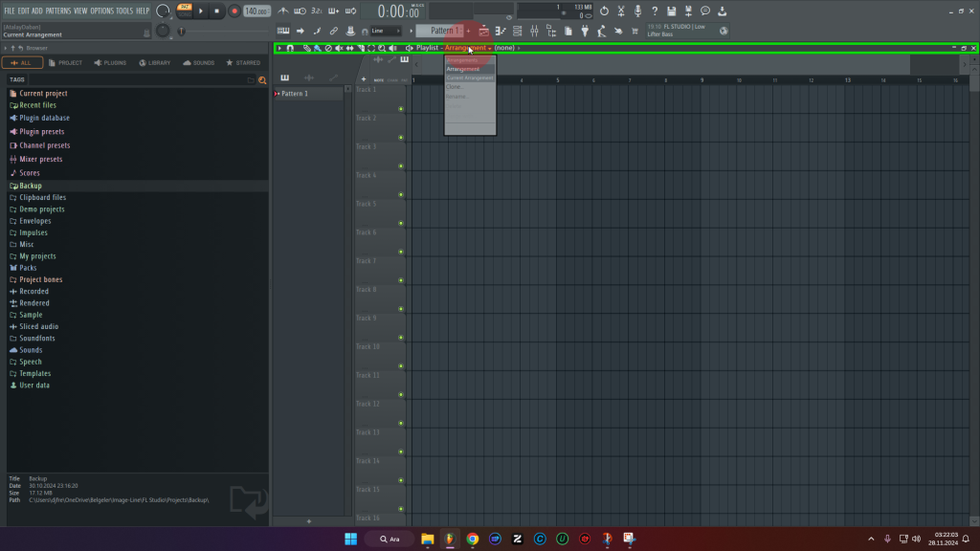Open the Line snap mode dropdown

pyautogui.click(x=385, y=31)
